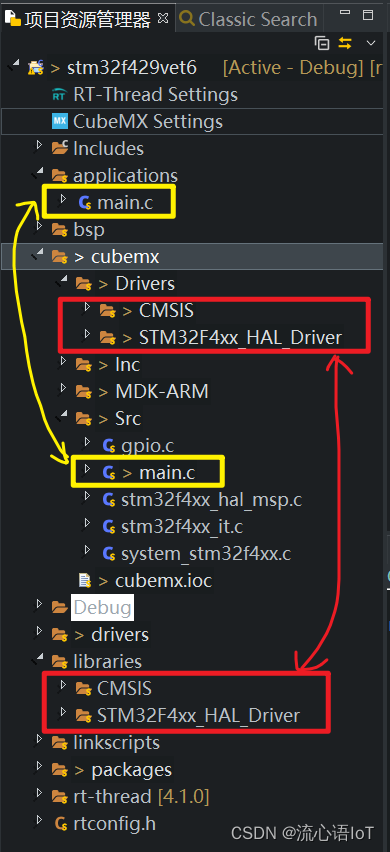The image size is (390, 852).
Task: Click the Debug folder icon
Action: tap(59, 608)
